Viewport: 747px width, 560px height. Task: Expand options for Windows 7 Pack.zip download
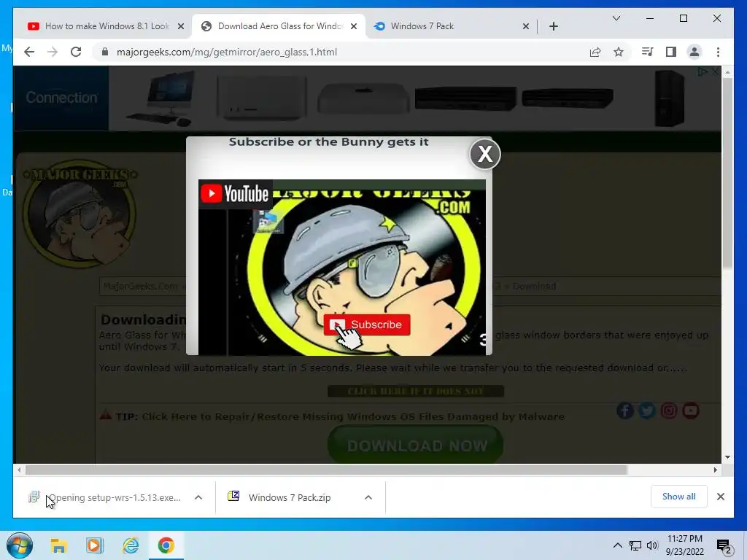tap(368, 497)
